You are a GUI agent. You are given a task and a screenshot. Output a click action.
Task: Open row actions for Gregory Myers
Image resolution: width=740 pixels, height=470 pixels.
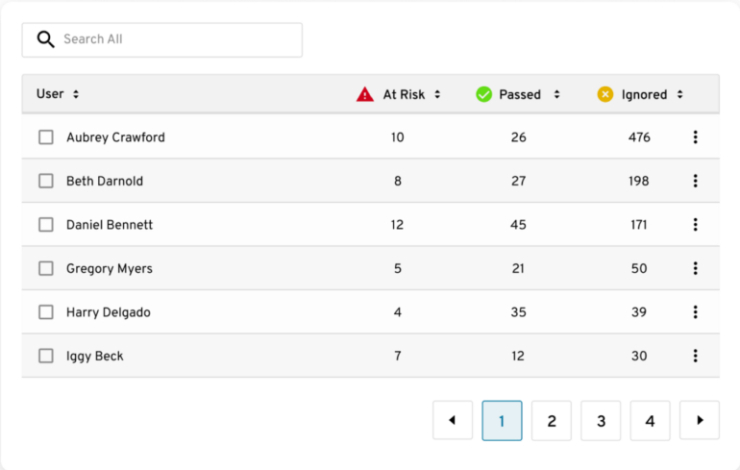(695, 269)
